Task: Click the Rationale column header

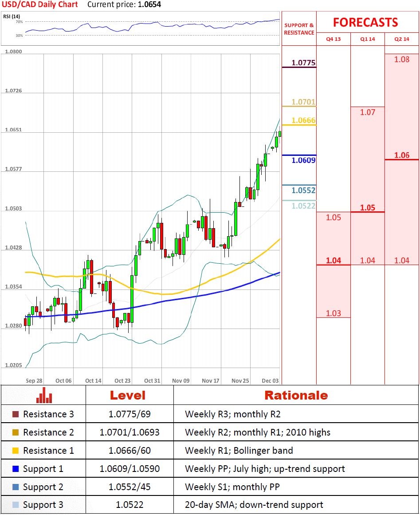Action: [x=296, y=395]
